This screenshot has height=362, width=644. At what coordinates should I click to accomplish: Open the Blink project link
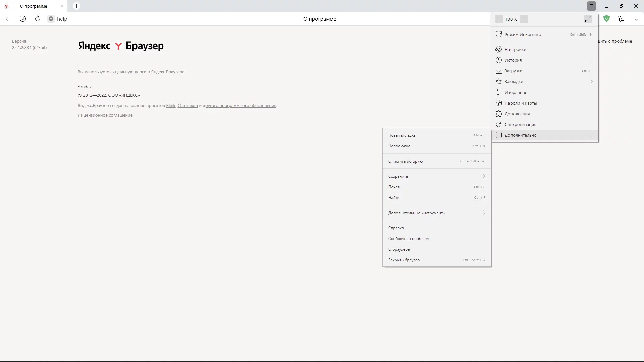[171, 106]
